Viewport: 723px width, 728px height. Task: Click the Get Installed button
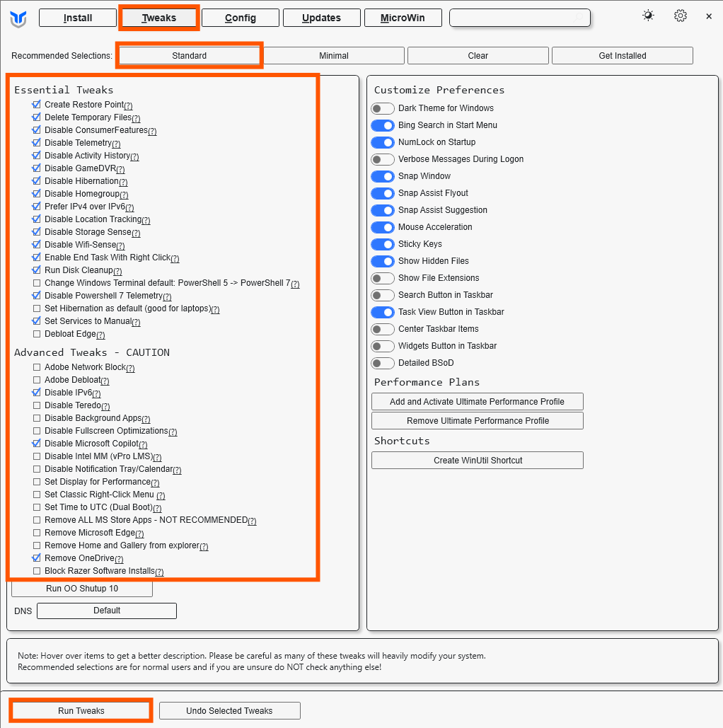pyautogui.click(x=623, y=56)
